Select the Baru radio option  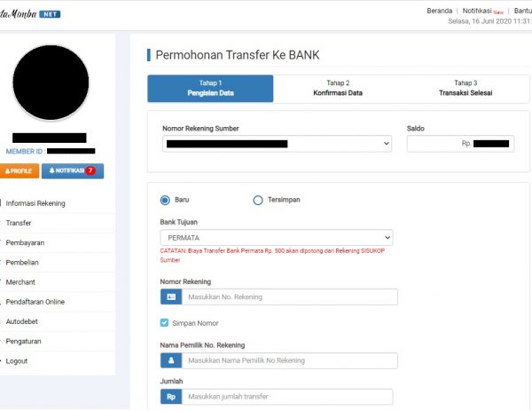pyautogui.click(x=165, y=200)
